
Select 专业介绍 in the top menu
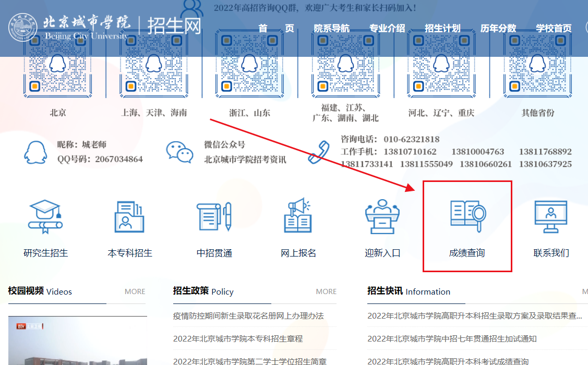(387, 28)
